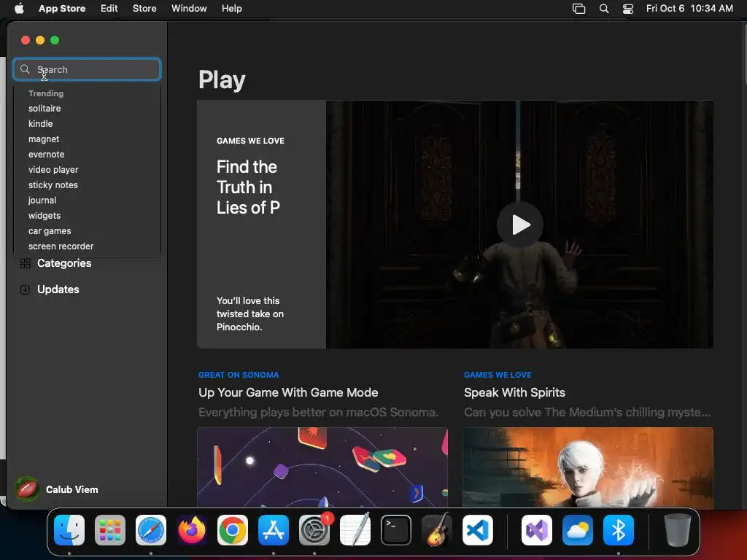Open Safari from the Dock

151,530
